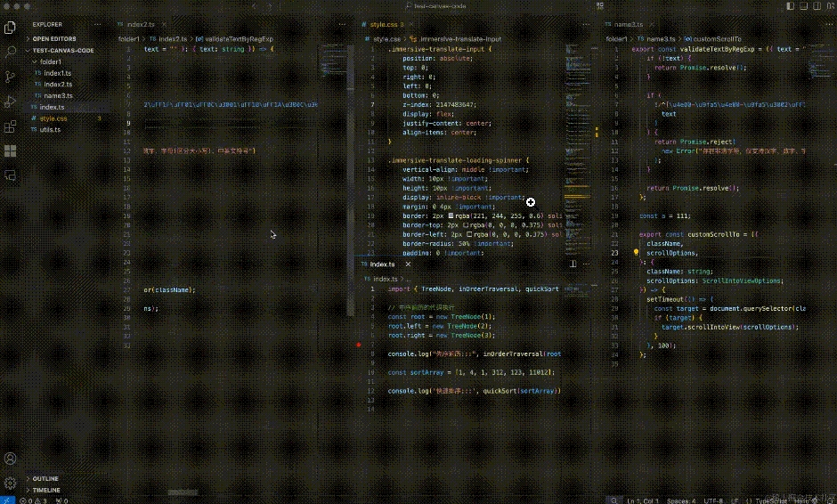837x504 pixels.
Task: Click the zoom magnifier icon in status bar
Action: pos(614,500)
